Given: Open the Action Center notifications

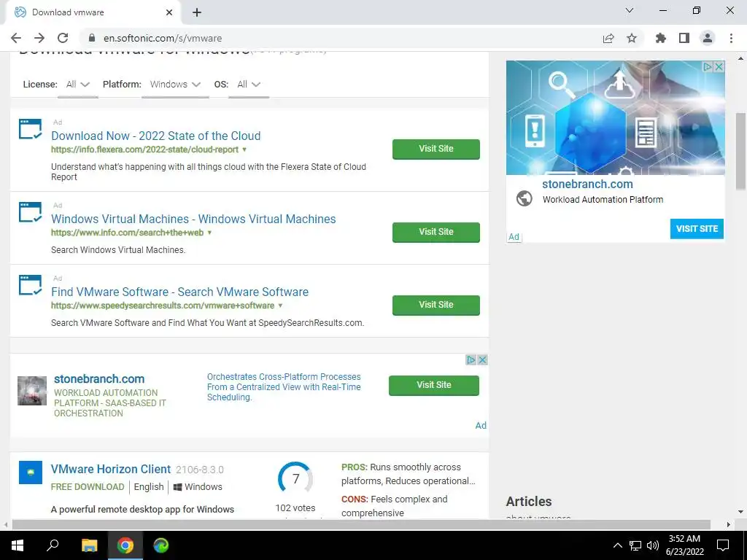Looking at the screenshot, I should coord(723,545).
